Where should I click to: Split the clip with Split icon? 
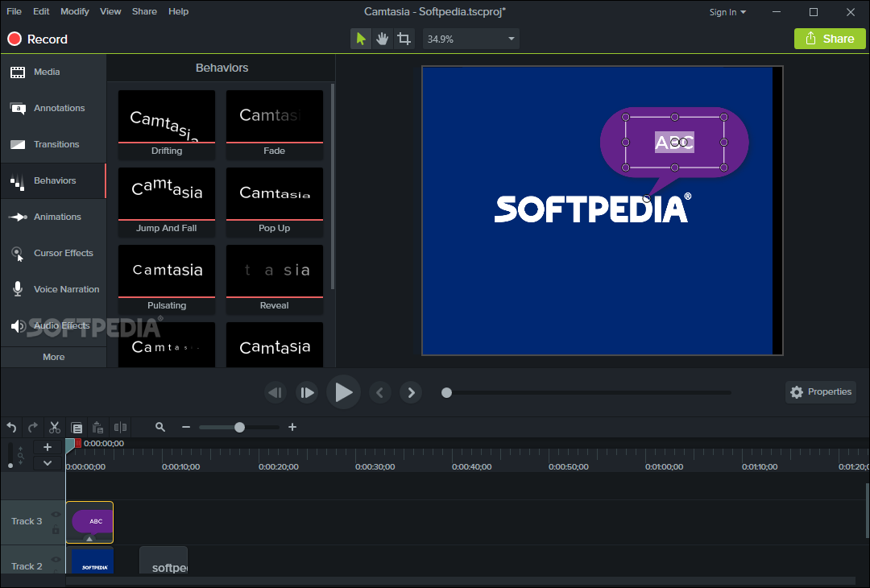(x=120, y=428)
